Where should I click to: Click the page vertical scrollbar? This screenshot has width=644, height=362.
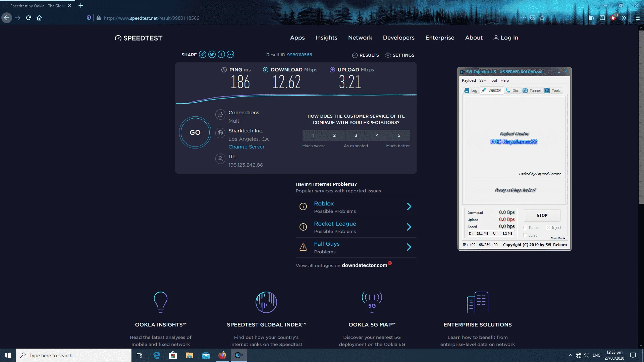[641, 117]
